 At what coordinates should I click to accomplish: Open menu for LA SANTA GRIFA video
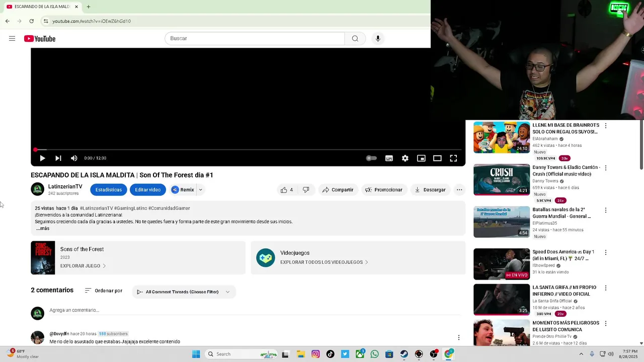606,288
